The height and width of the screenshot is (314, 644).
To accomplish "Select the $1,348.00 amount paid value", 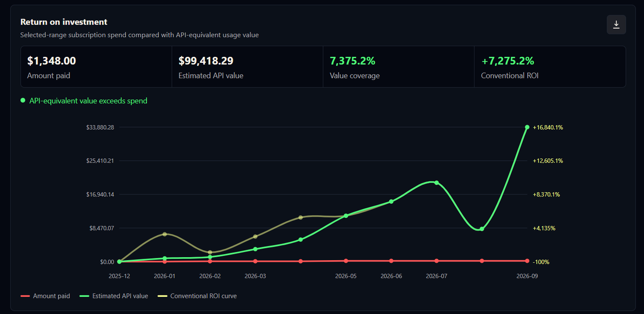I will coord(51,61).
